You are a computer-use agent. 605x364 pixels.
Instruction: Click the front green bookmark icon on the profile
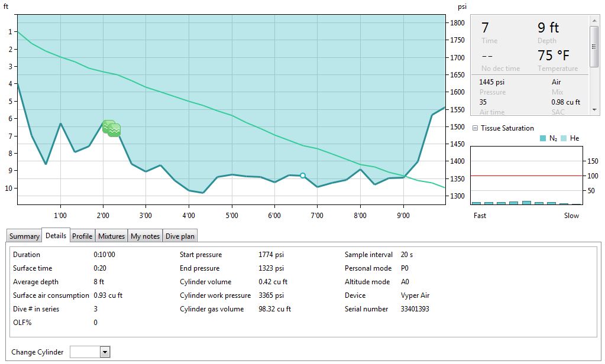click(115, 130)
